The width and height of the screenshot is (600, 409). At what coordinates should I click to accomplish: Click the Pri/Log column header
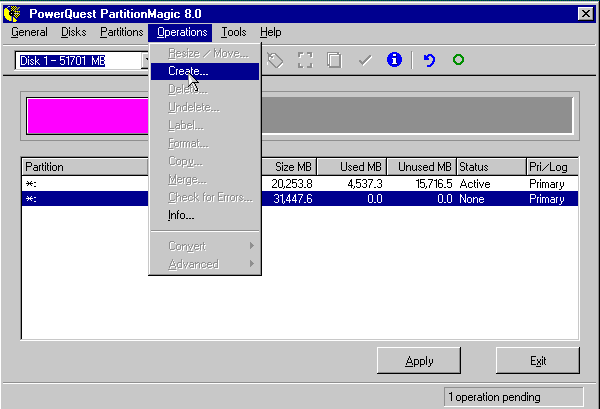click(x=552, y=167)
